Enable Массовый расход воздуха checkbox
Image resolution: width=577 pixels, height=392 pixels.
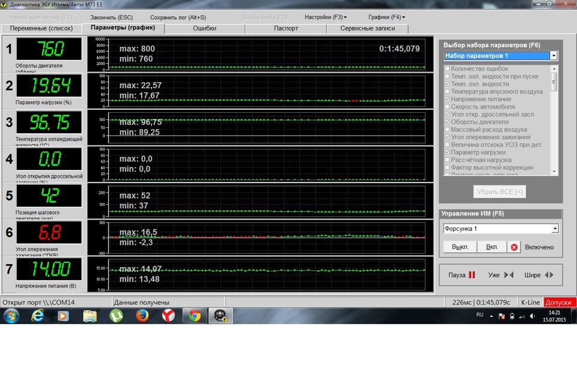tap(447, 129)
